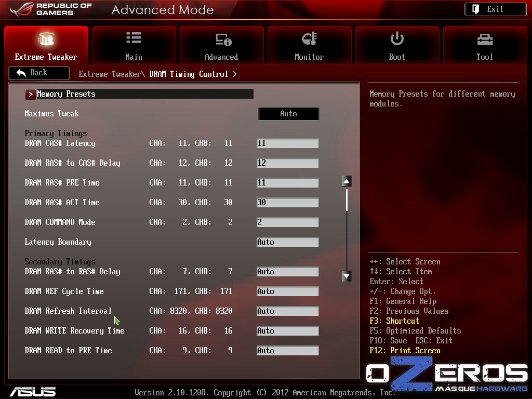532x399 pixels.
Task: Click the DRAM RAS# ACT Time field
Action: pos(288,202)
